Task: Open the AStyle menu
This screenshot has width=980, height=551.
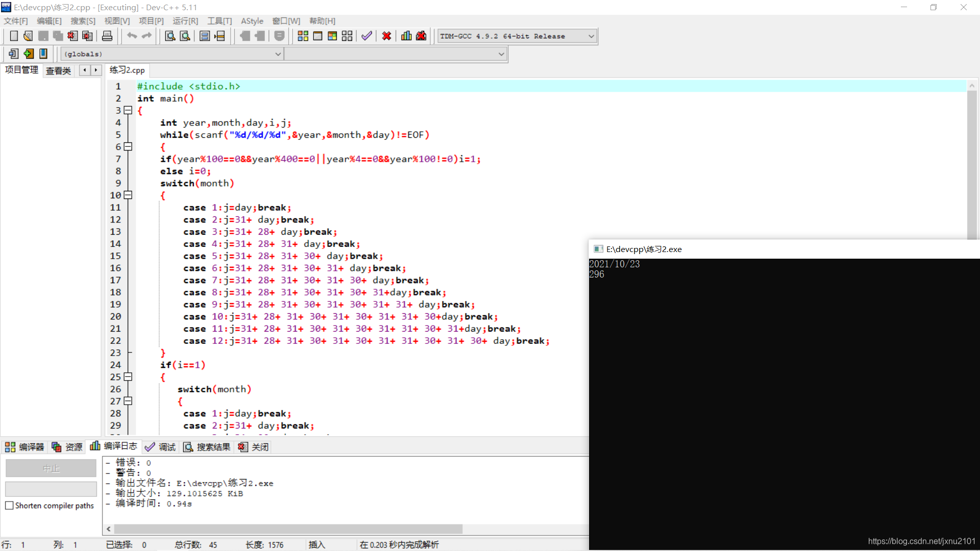Action: pyautogui.click(x=252, y=21)
